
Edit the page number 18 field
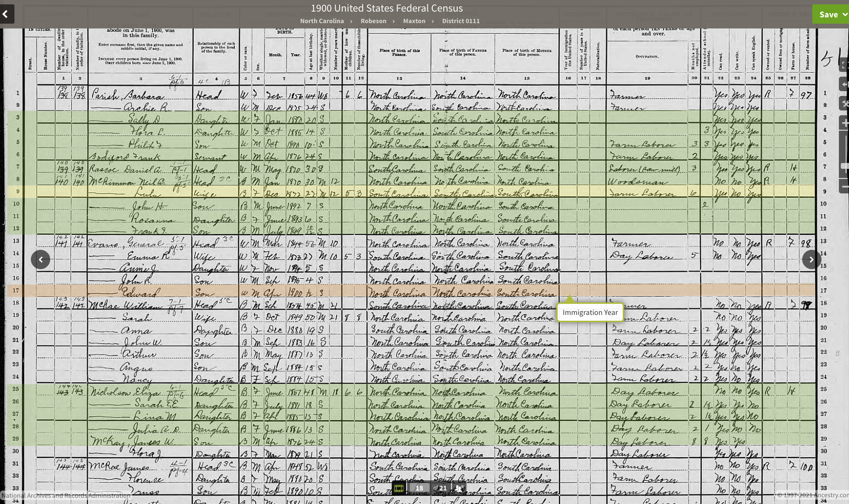pos(419,488)
